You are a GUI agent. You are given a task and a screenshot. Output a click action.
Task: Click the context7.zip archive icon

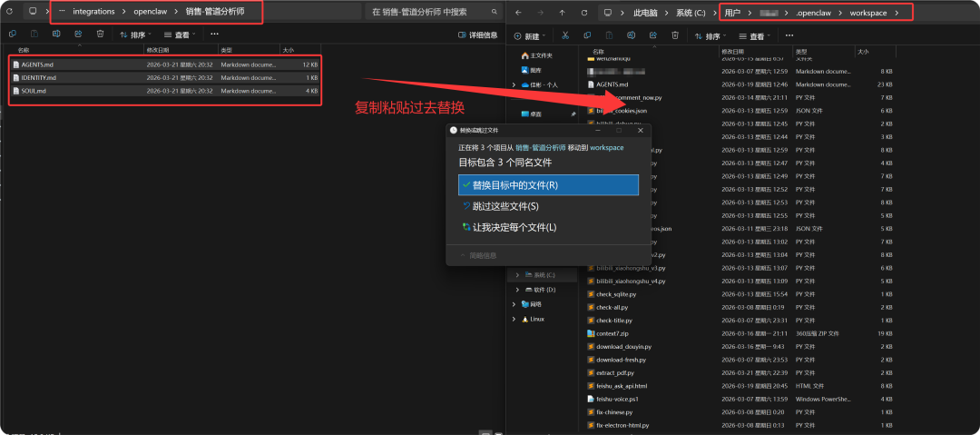(591, 333)
